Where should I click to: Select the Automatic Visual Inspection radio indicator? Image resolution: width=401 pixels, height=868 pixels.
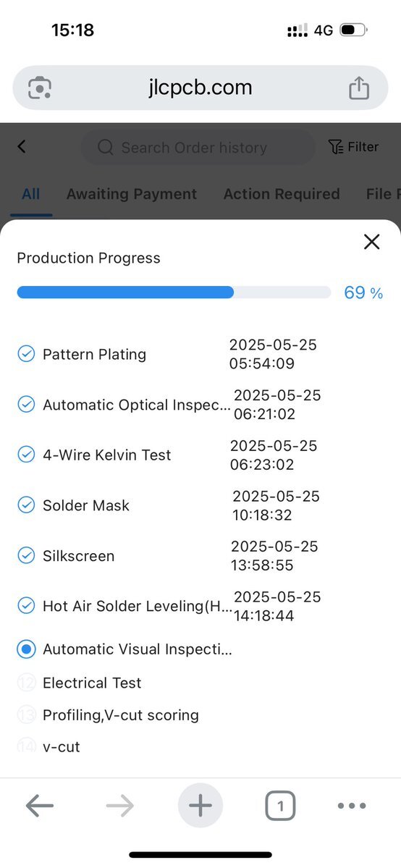26,649
